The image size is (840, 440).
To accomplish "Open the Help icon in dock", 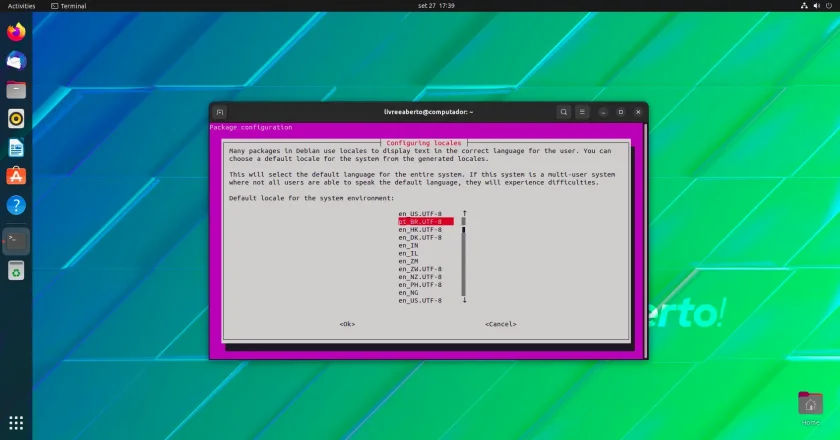I will tap(16, 205).
